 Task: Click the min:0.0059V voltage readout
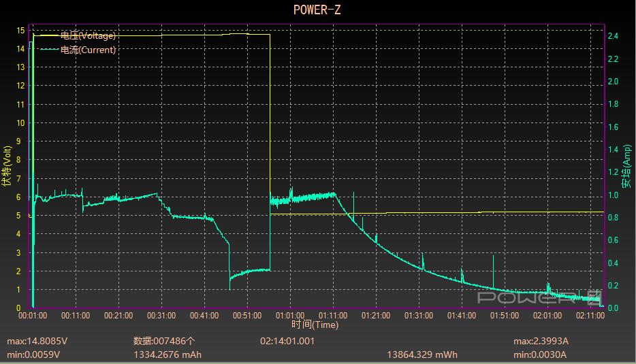pyautogui.click(x=33, y=354)
